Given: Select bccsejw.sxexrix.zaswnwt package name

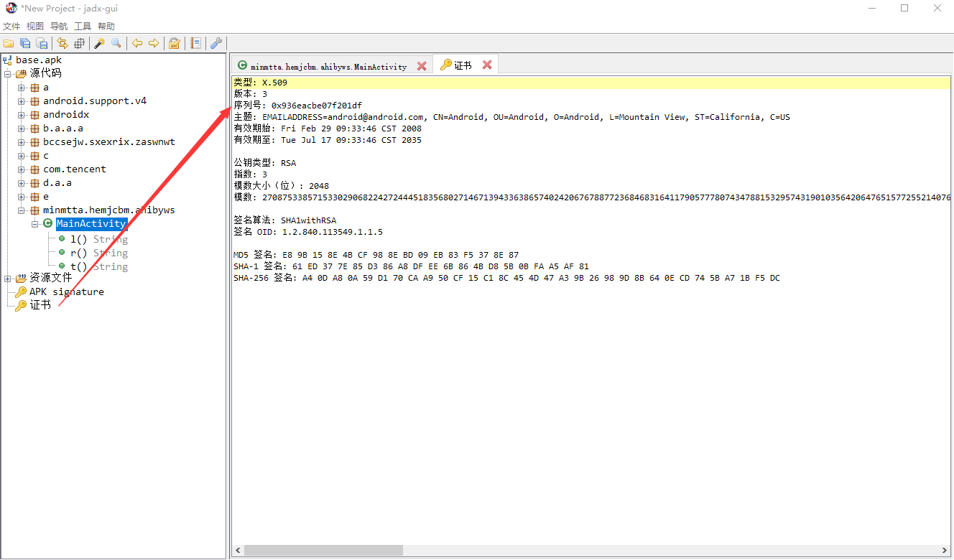Looking at the screenshot, I should tap(109, 142).
